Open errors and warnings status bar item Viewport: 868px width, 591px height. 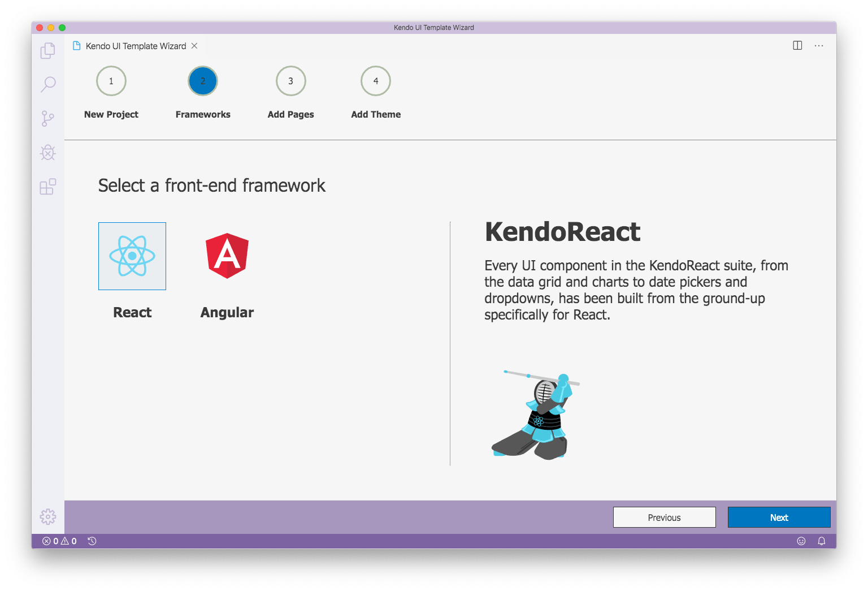[x=60, y=541]
